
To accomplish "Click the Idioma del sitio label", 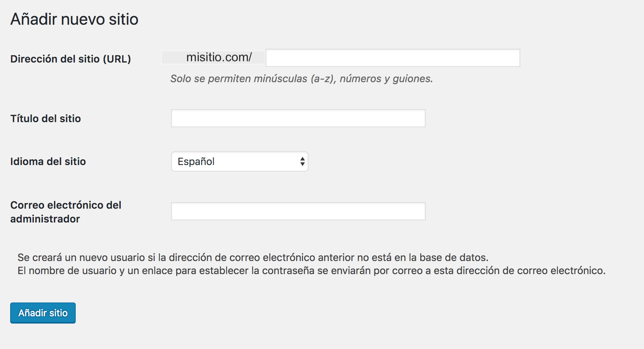I will (48, 161).
